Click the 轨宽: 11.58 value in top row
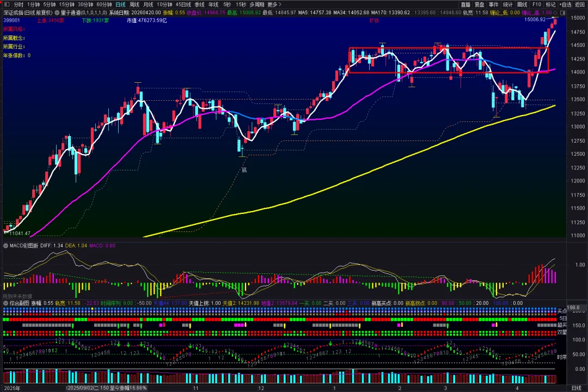This screenshot has width=588, height=392. point(475,13)
